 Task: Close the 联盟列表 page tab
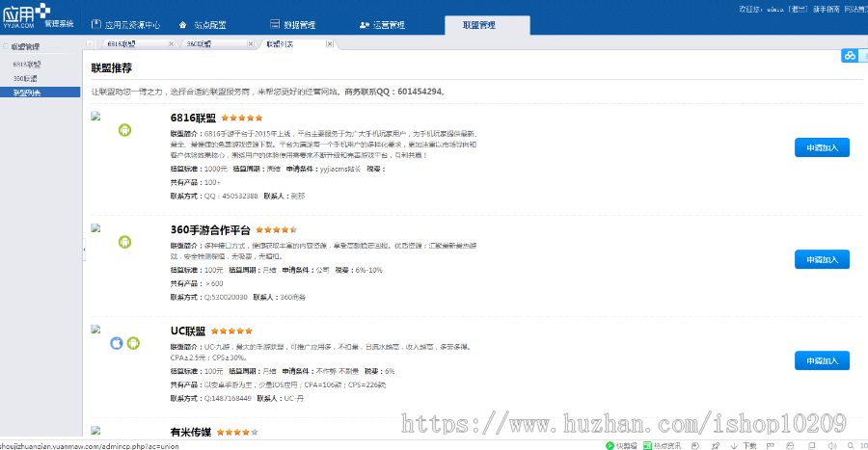coord(330,43)
